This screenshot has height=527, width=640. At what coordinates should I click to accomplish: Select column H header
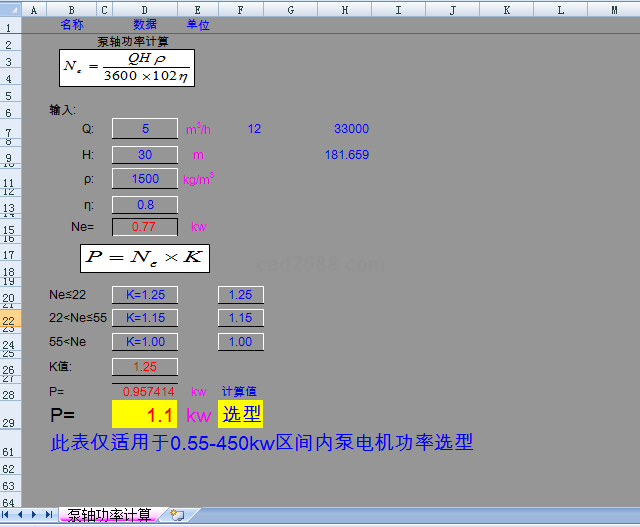point(344,9)
